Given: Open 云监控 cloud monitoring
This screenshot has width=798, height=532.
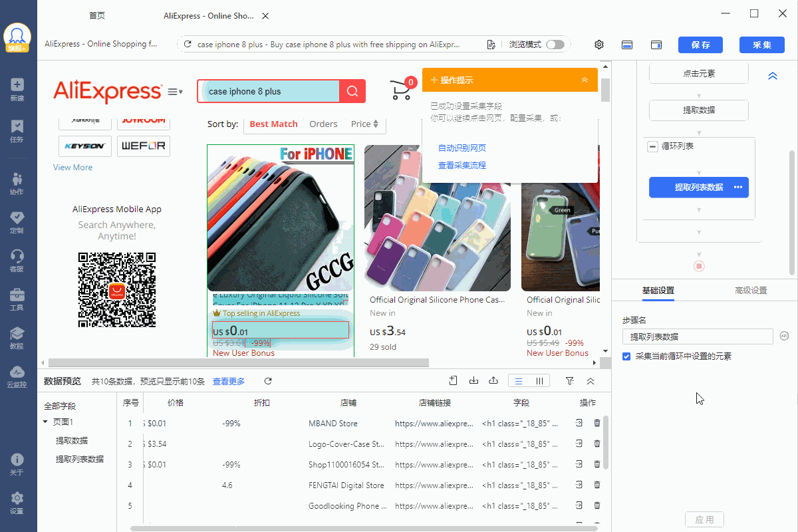Looking at the screenshot, I should tap(17, 376).
